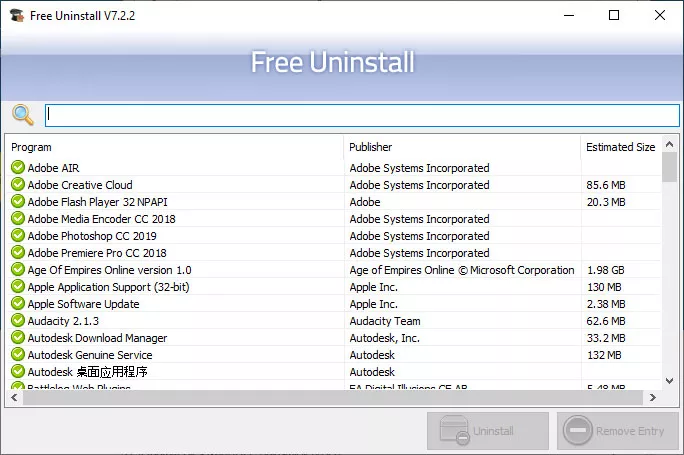
Task: Click the horizontal scrollbar thumb
Action: [333, 397]
